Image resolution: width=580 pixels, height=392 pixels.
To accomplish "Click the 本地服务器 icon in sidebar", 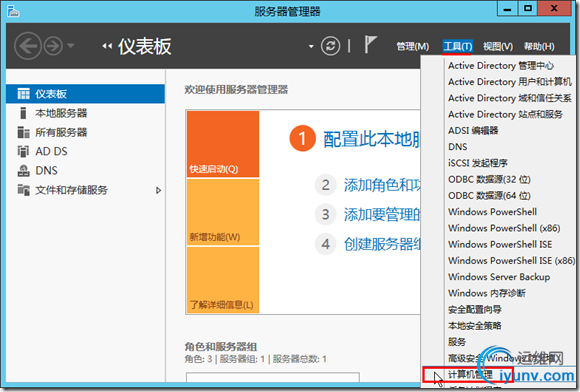I will point(23,113).
